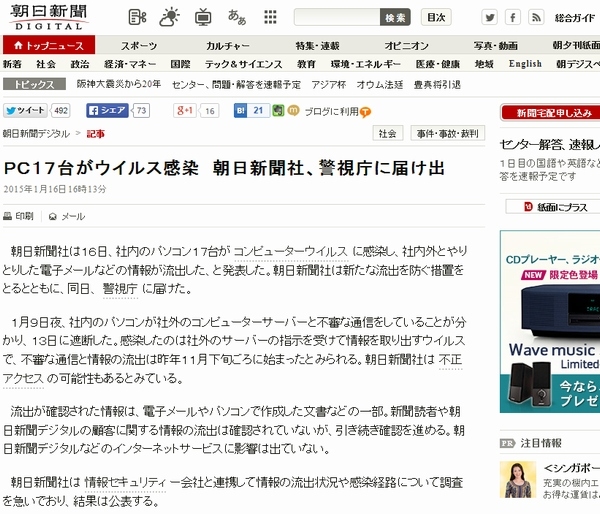
Task: Select the オピニオン tab
Action: click(407, 46)
